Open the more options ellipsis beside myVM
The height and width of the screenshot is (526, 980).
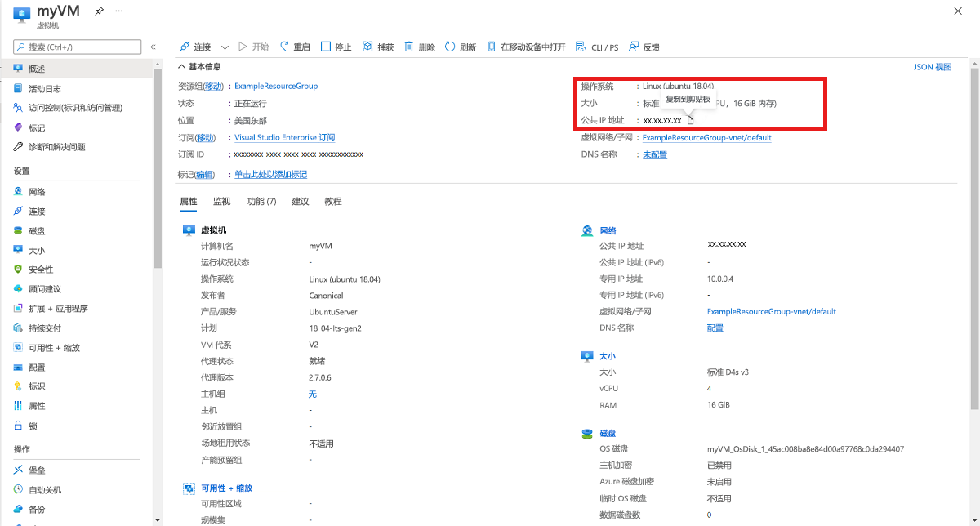(119, 11)
